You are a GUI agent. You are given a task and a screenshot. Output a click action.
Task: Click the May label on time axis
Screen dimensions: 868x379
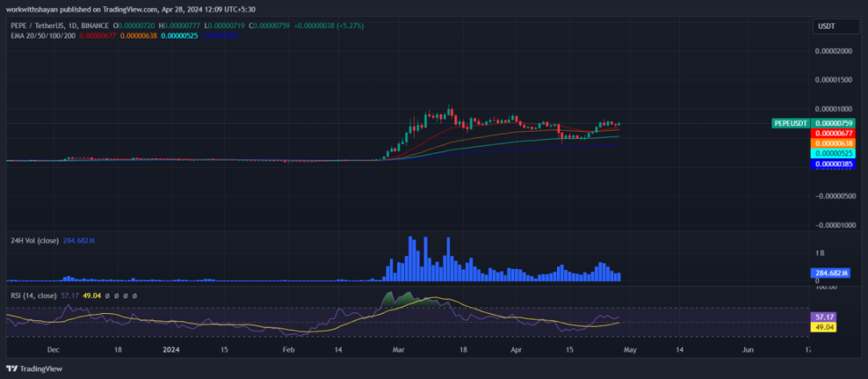630,350
